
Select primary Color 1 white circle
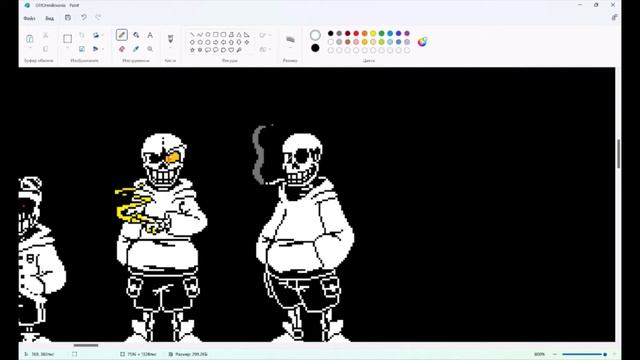coord(315,35)
